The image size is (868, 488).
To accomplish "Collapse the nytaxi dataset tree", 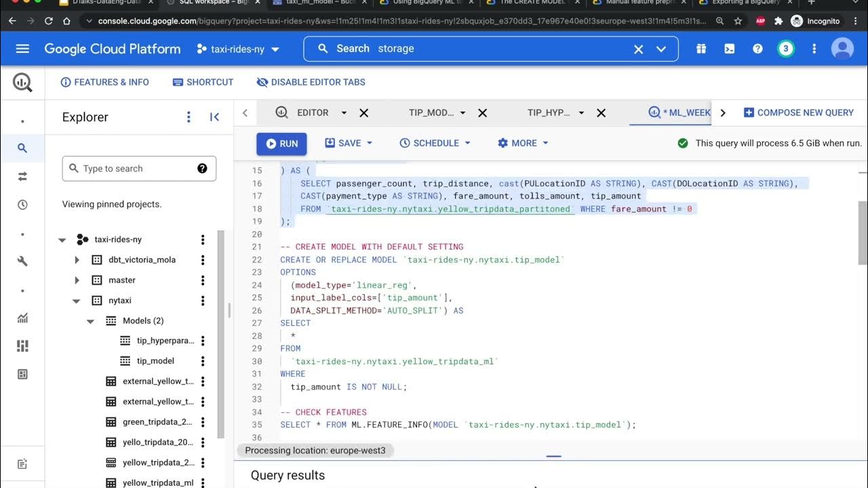I will [76, 300].
